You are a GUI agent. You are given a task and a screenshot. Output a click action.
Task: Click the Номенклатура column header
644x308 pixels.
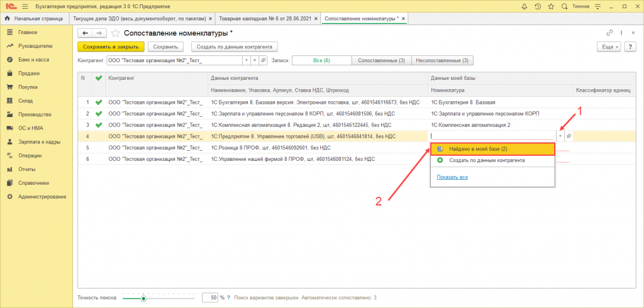(499, 90)
